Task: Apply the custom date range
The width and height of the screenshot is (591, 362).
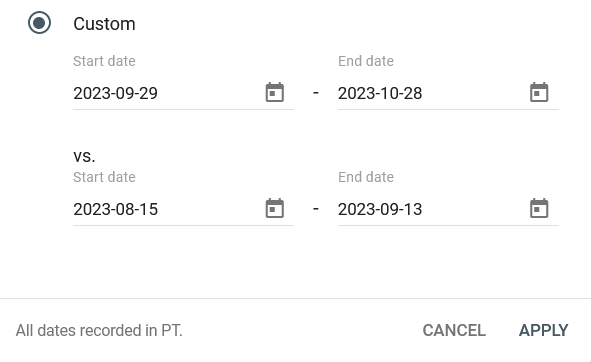Action: click(x=544, y=330)
